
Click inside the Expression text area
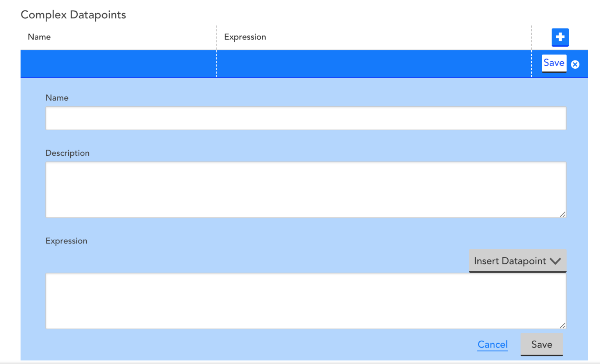305,301
